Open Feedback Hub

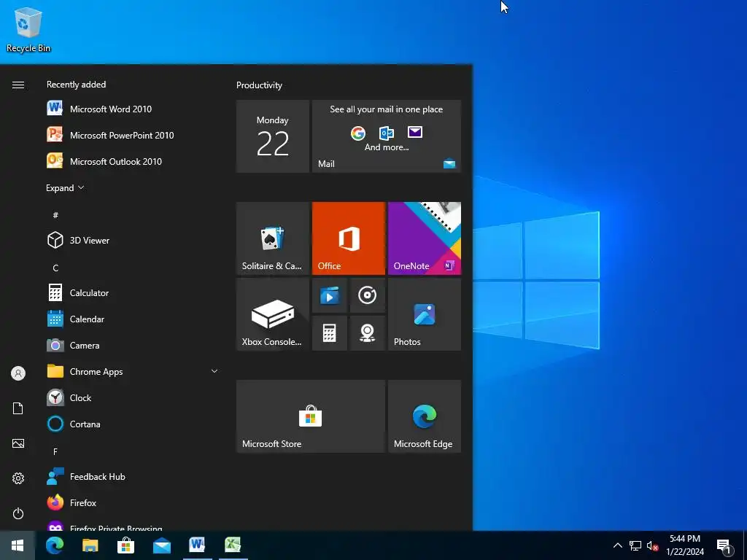(x=133, y=477)
